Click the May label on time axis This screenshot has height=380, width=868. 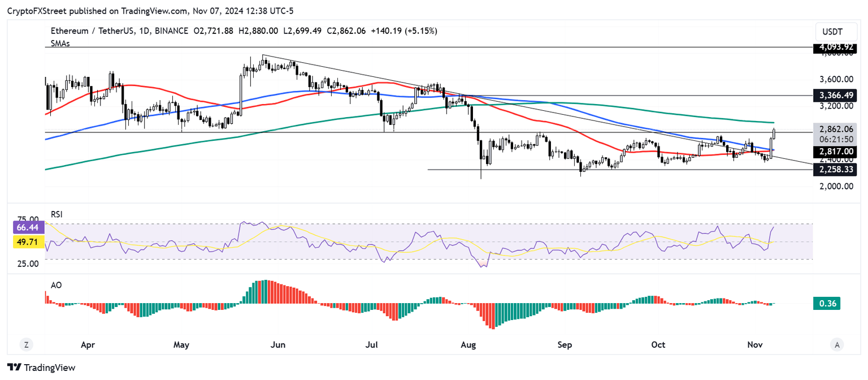point(181,344)
